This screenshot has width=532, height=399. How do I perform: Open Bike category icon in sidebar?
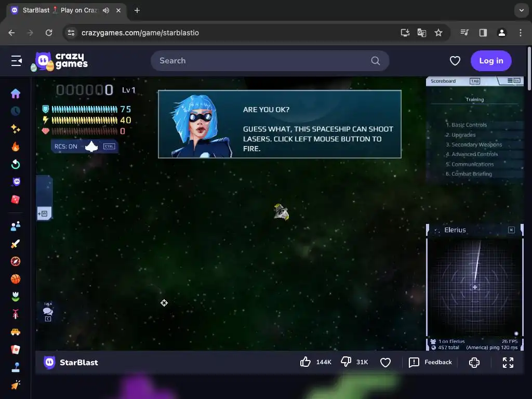[16, 314]
